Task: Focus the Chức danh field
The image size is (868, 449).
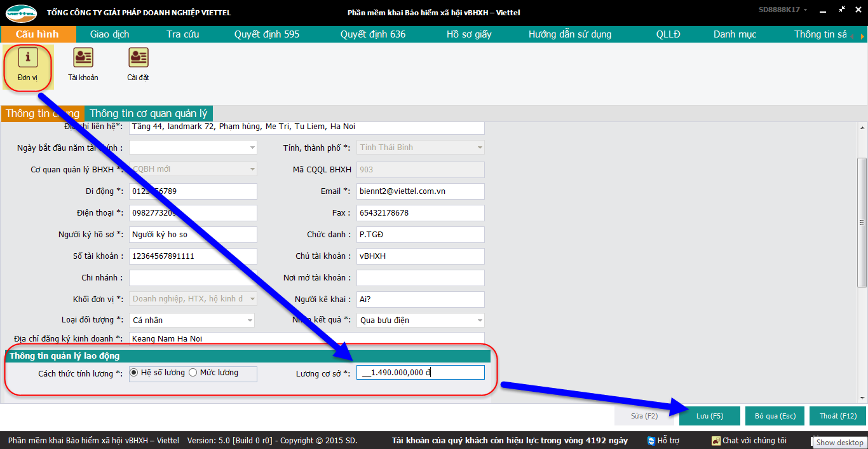Action: click(x=421, y=234)
